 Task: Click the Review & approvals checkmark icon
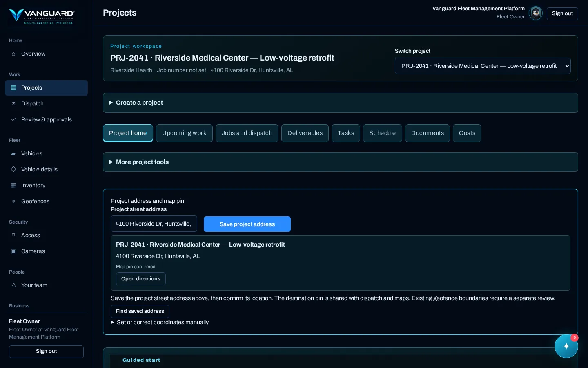coord(13,120)
